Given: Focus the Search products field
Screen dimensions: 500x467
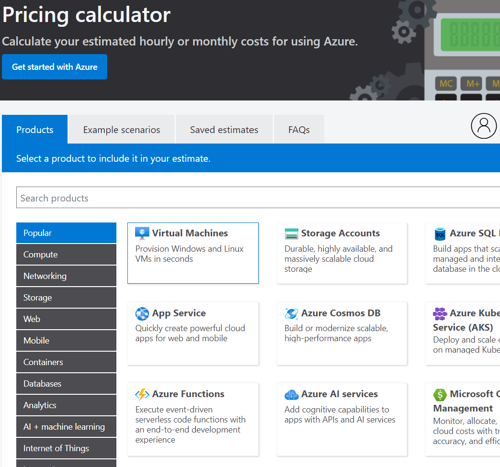Looking at the screenshot, I should point(258,198).
